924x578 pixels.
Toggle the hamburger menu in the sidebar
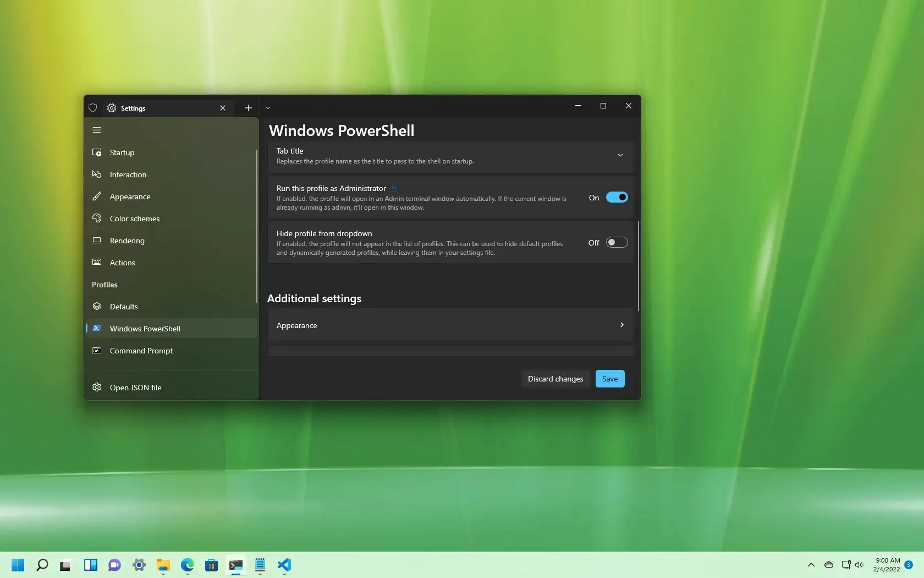pos(97,130)
